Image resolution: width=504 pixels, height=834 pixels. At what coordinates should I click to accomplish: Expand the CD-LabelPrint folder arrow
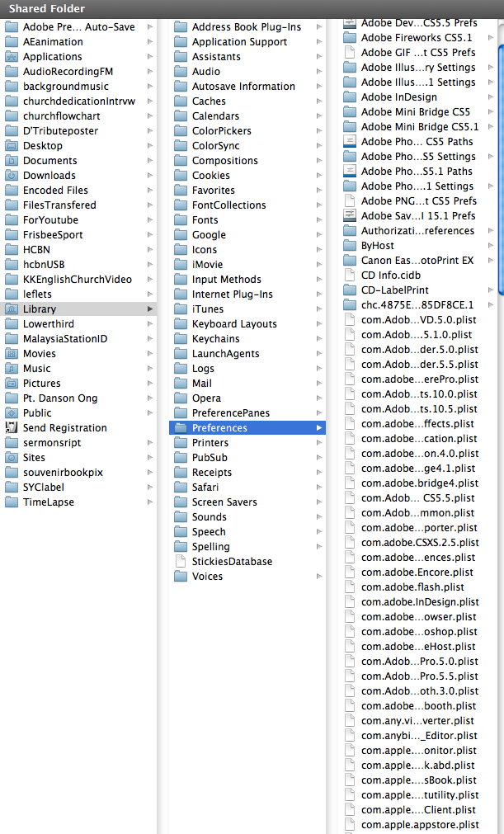(x=491, y=290)
